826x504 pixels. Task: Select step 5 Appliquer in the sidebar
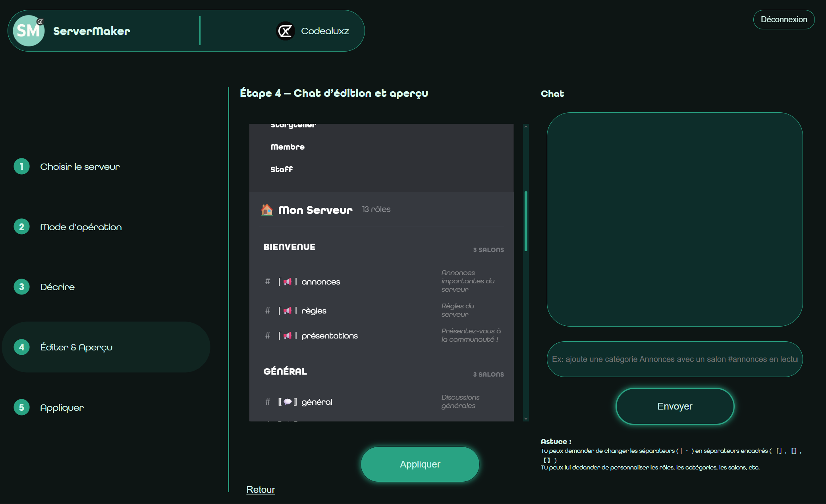[62, 407]
